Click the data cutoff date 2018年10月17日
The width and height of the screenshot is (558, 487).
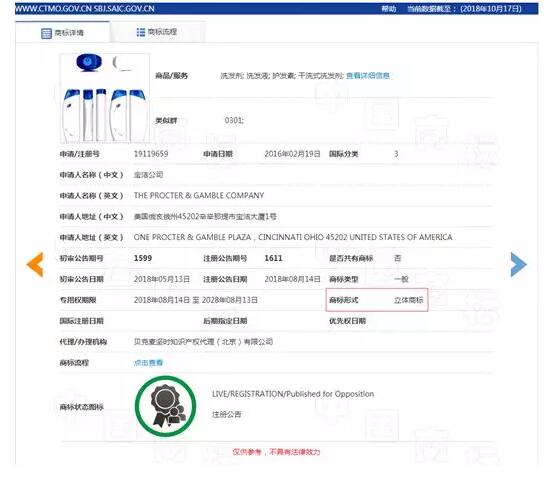click(491, 9)
